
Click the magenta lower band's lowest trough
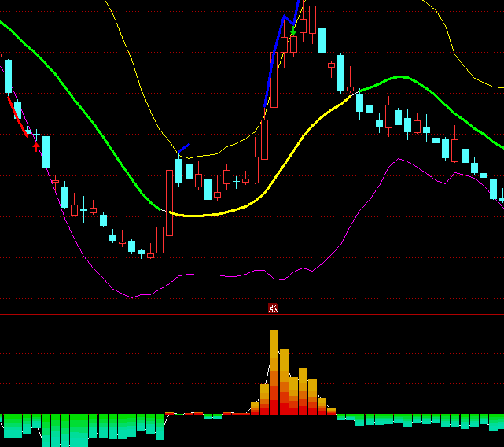(x=134, y=297)
